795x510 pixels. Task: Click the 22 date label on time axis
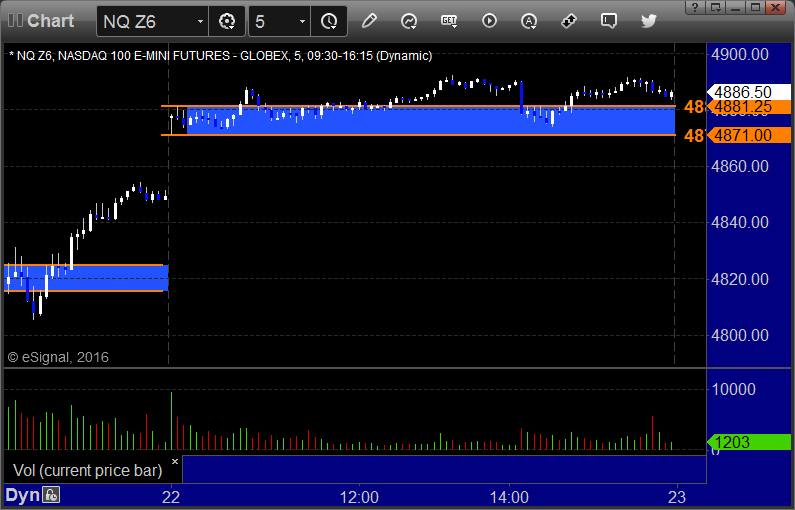click(171, 497)
